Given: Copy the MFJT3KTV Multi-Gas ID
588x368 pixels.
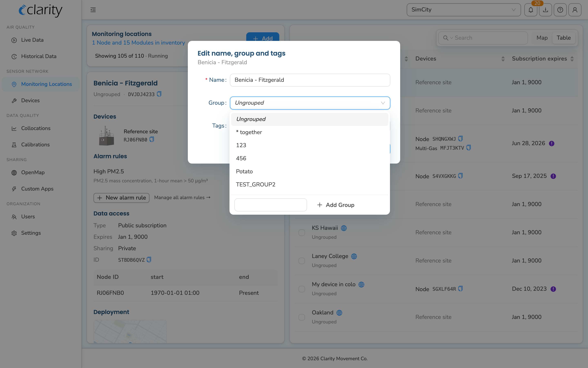Looking at the screenshot, I should coord(469,148).
